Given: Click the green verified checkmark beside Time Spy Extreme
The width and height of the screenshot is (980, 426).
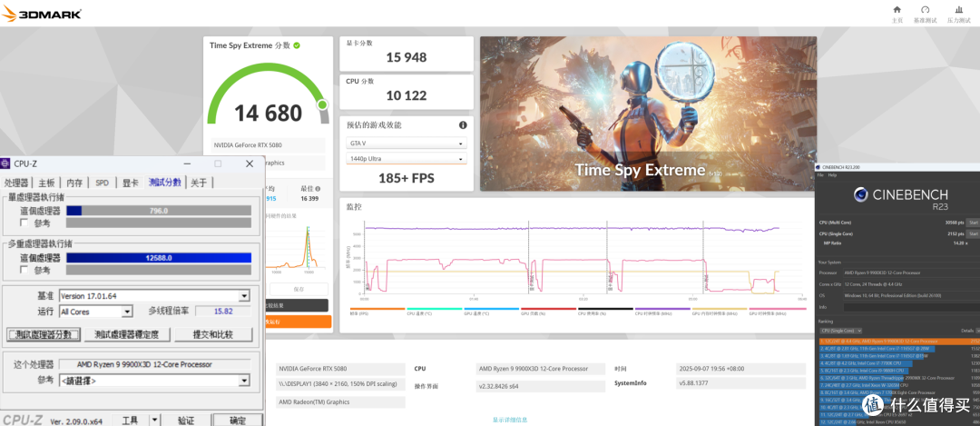Looking at the screenshot, I should click(296, 45).
